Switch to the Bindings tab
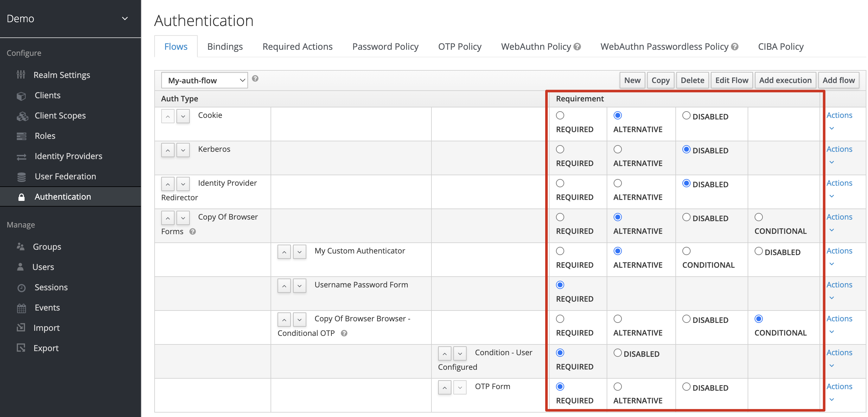This screenshot has width=868, height=417. tap(225, 47)
